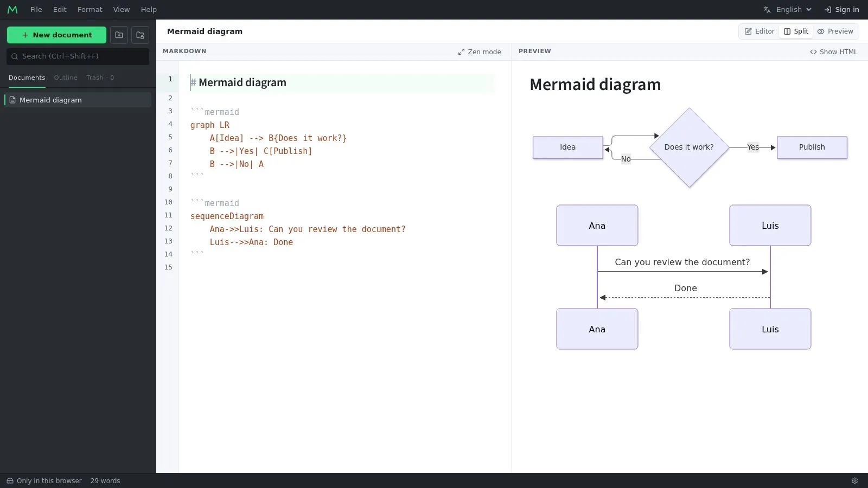The height and width of the screenshot is (488, 868).
Task: Switch to the Documents tab
Action: (x=27, y=78)
